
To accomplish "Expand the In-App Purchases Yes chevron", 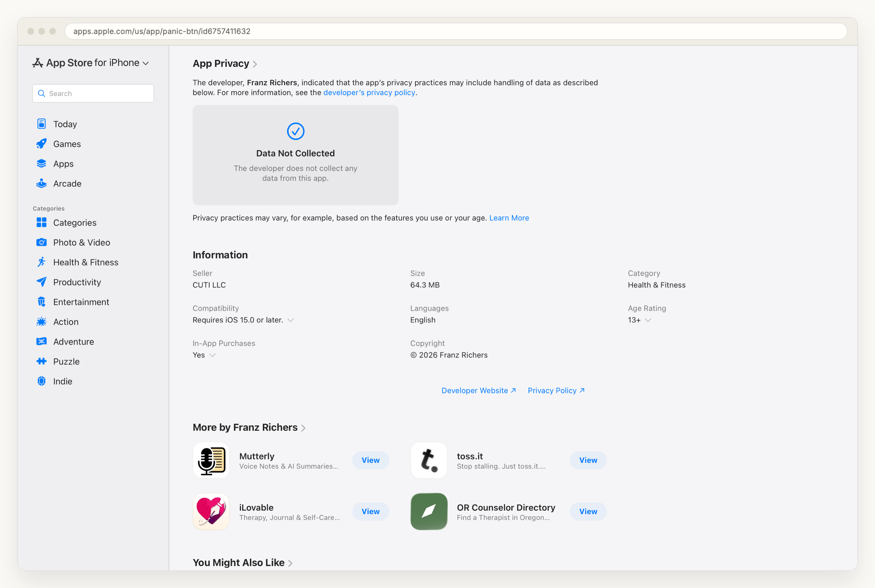I will (212, 355).
